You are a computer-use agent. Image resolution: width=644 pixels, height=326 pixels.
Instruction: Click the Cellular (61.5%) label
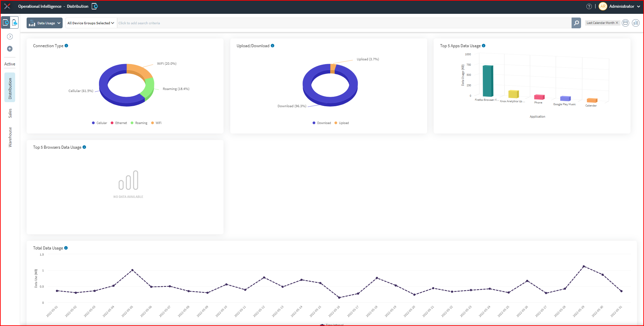[x=81, y=91]
